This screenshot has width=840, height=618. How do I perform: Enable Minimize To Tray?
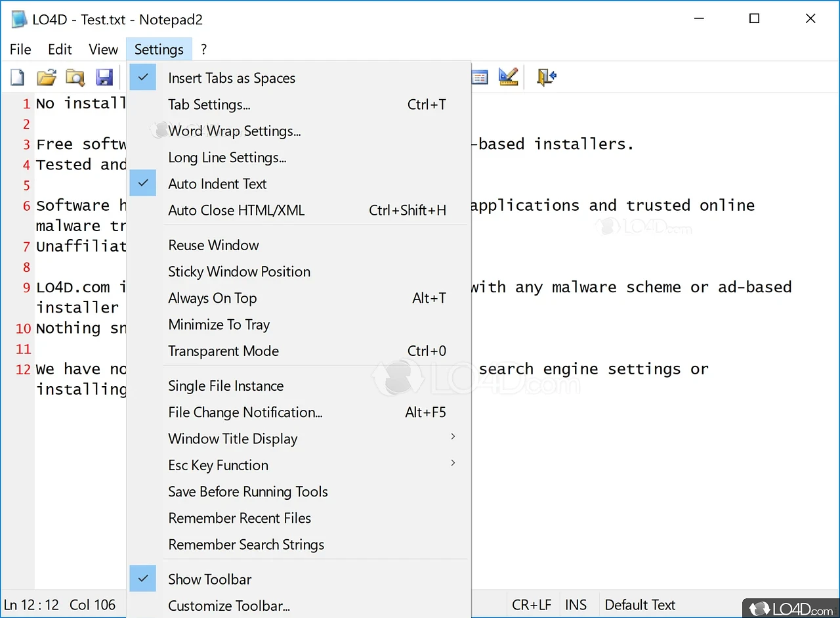[299, 324]
